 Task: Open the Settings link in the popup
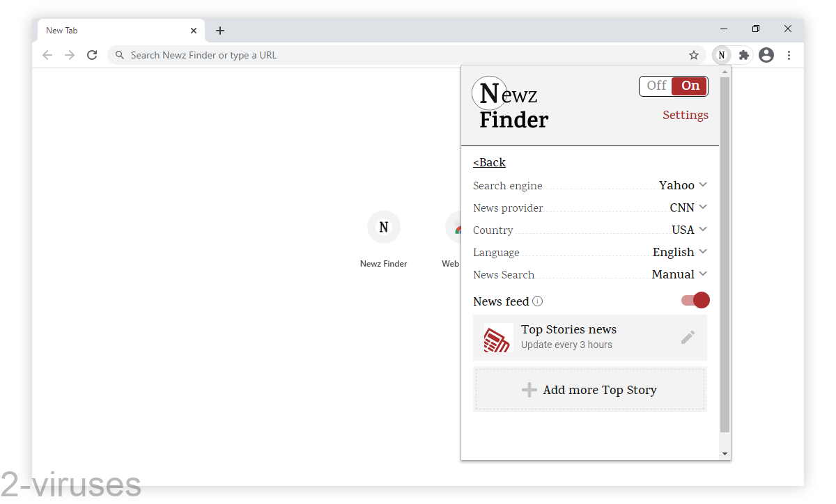pos(686,115)
